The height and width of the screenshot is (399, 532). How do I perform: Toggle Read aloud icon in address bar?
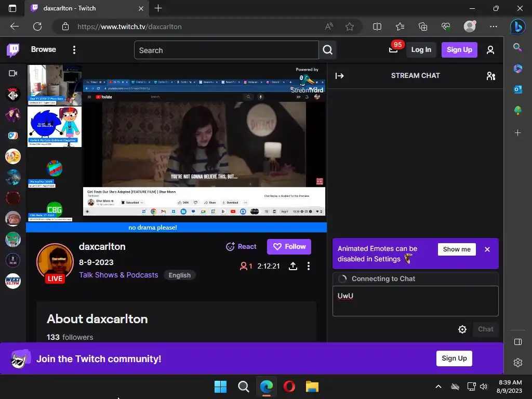[x=328, y=26]
